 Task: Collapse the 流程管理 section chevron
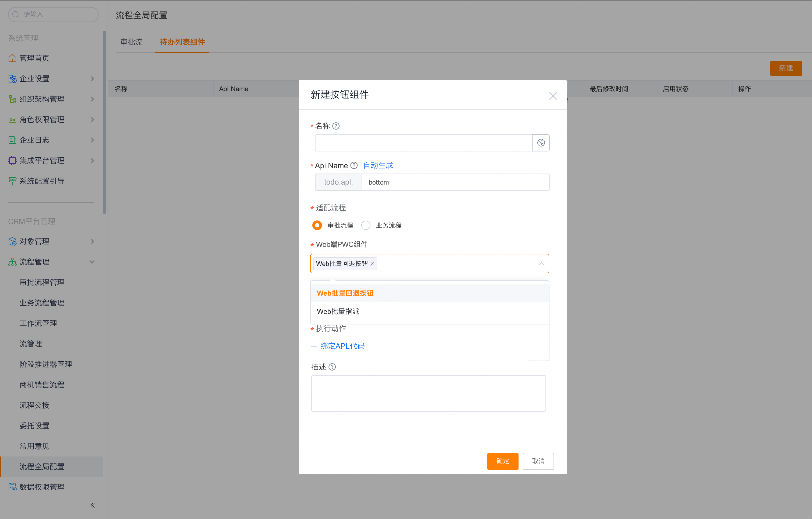point(92,262)
